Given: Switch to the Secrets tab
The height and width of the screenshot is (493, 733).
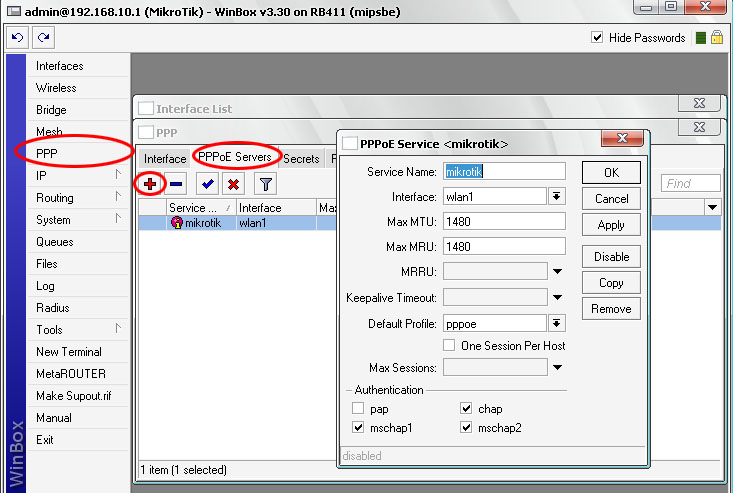Looking at the screenshot, I should click(x=301, y=159).
